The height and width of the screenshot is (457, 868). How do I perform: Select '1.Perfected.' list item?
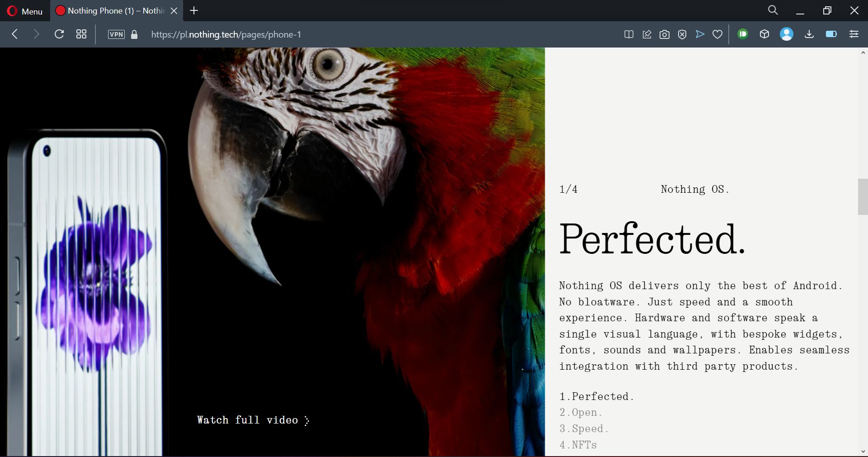[x=596, y=396]
